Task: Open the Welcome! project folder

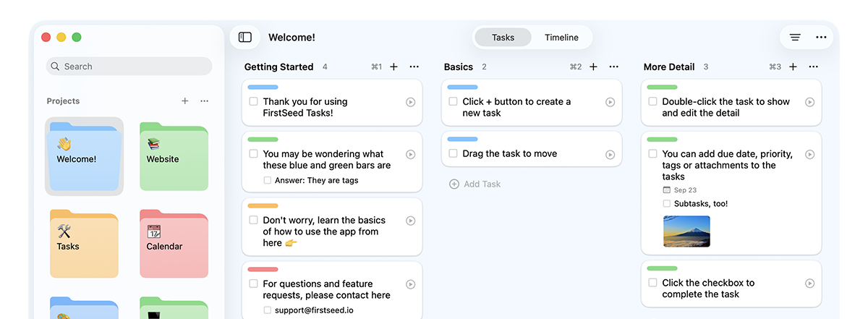Action: coord(84,156)
